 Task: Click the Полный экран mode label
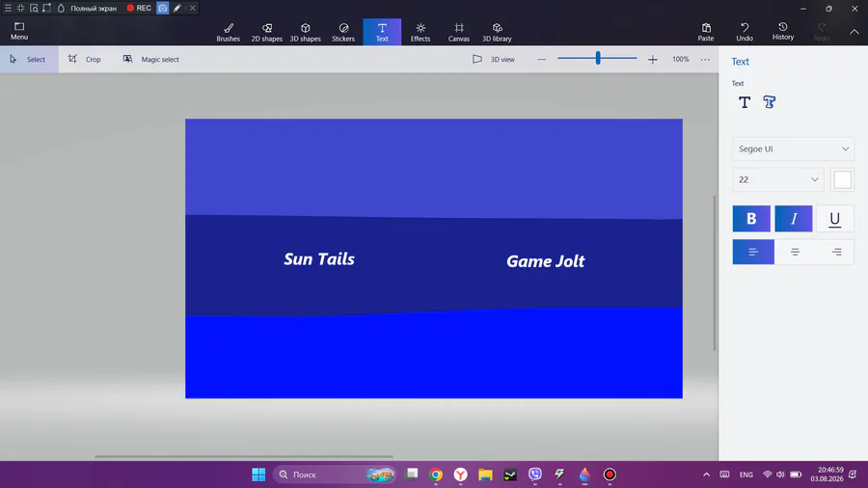[94, 9]
